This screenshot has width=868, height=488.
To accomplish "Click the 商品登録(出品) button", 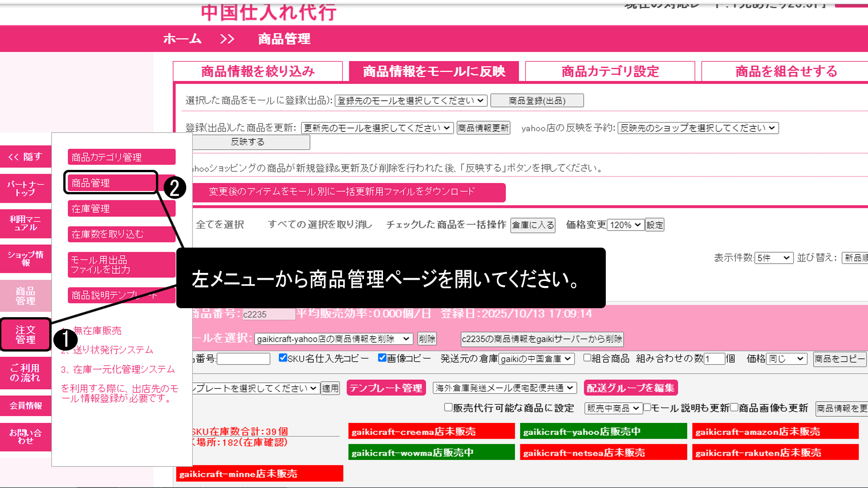I will (x=537, y=101).
